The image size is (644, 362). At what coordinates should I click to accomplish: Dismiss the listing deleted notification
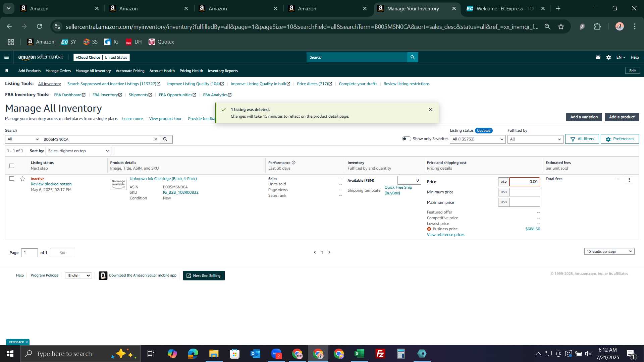[431, 110]
